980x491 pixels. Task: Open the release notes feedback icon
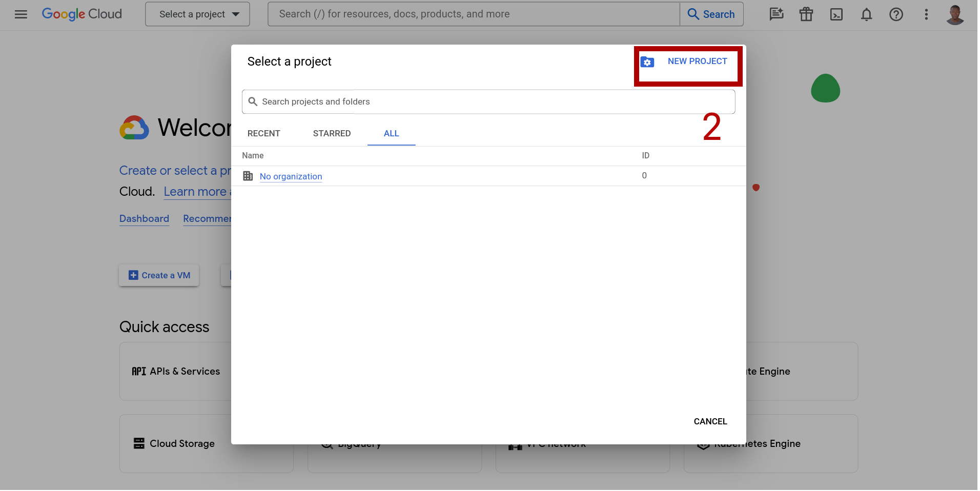point(777,14)
